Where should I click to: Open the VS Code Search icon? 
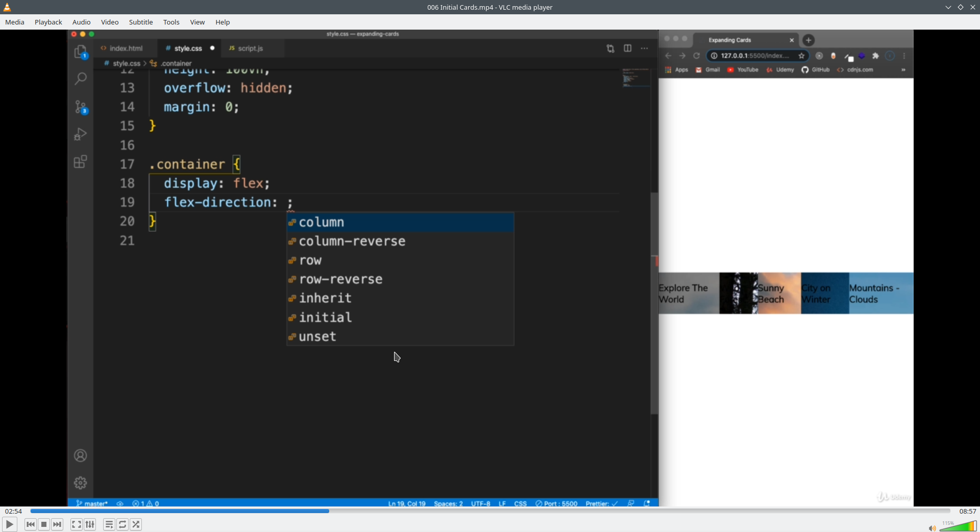[x=81, y=79]
